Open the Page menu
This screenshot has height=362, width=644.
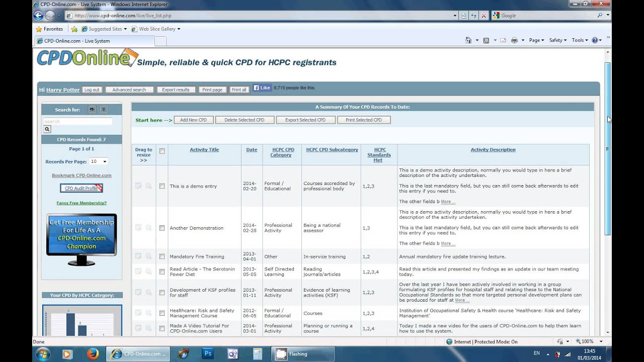(536, 40)
